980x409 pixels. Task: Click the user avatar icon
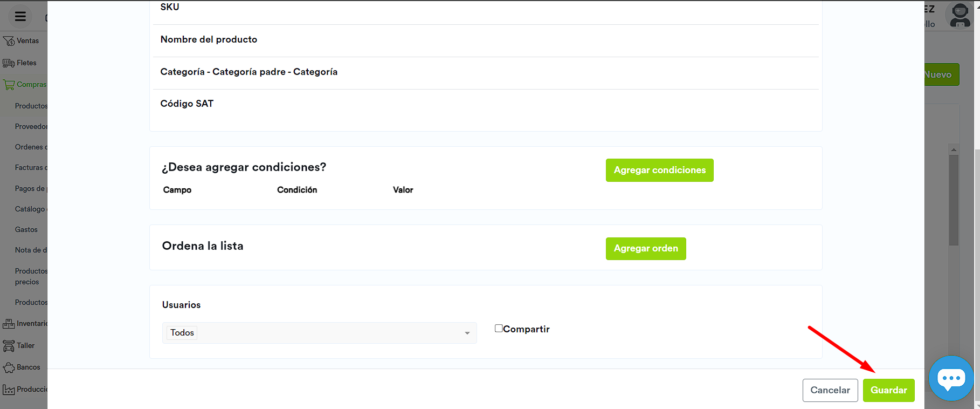pyautogui.click(x=960, y=15)
